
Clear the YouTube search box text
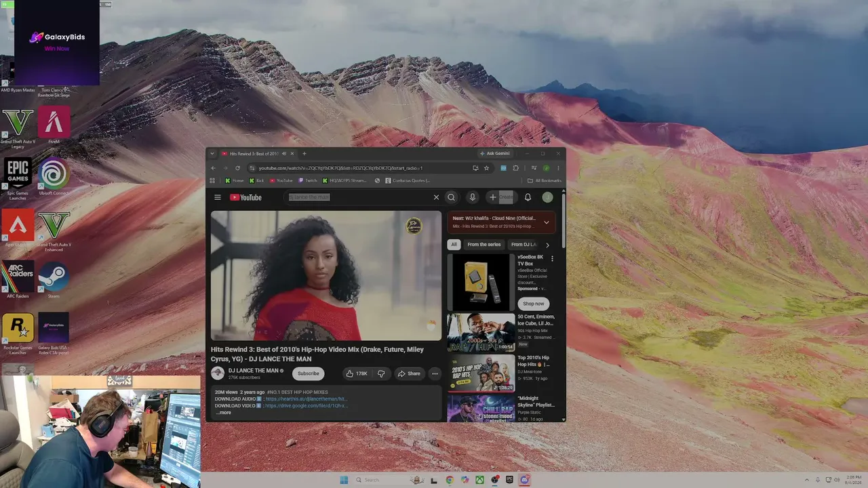click(x=436, y=197)
